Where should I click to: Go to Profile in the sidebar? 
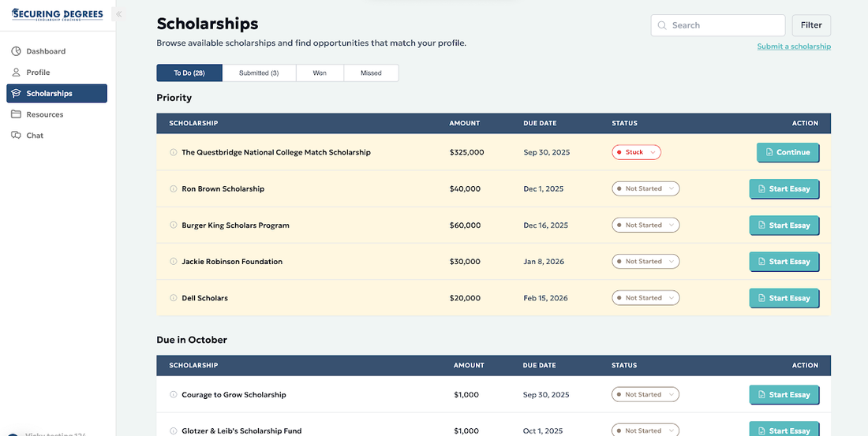[38, 73]
